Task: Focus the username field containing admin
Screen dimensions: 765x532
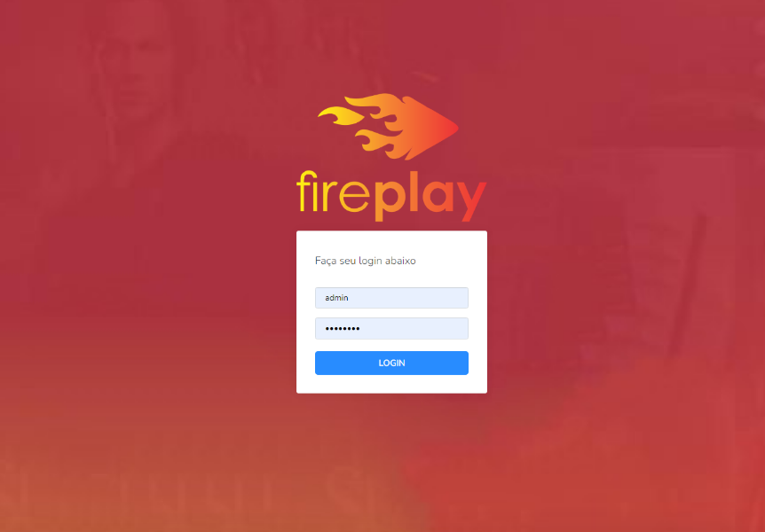Action: pyautogui.click(x=391, y=298)
